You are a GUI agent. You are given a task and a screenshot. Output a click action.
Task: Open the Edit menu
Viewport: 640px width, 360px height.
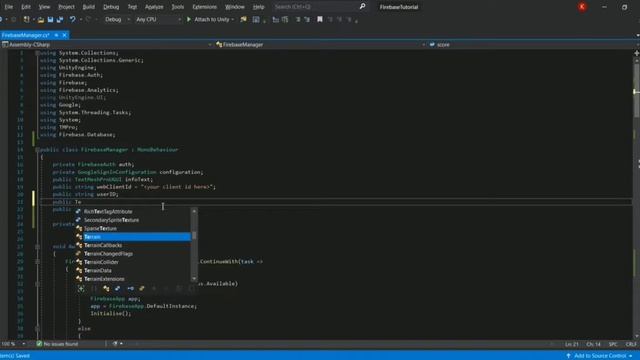26,7
